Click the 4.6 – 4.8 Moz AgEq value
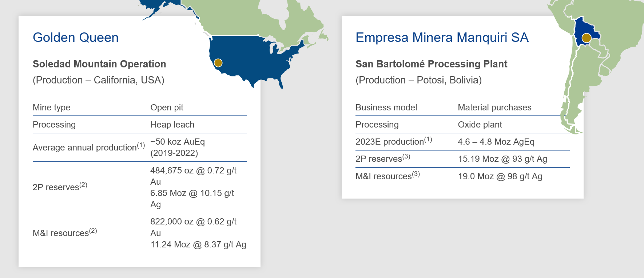This screenshot has width=644, height=278. pyautogui.click(x=496, y=142)
